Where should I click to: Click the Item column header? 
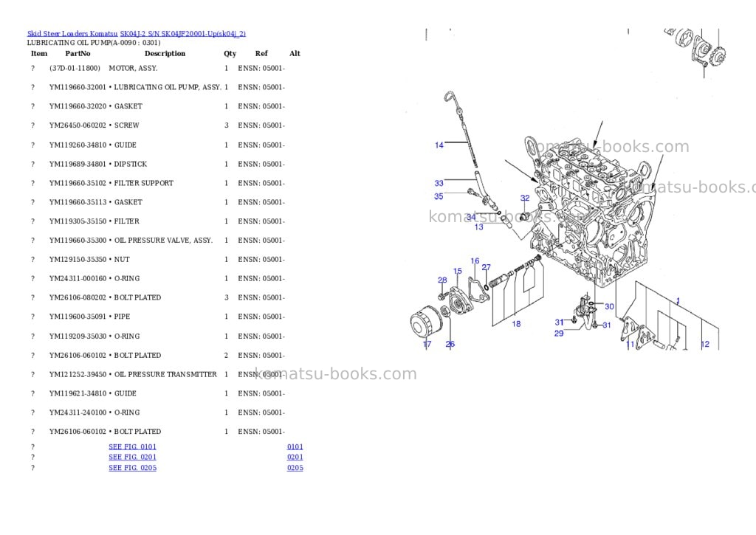39,53
